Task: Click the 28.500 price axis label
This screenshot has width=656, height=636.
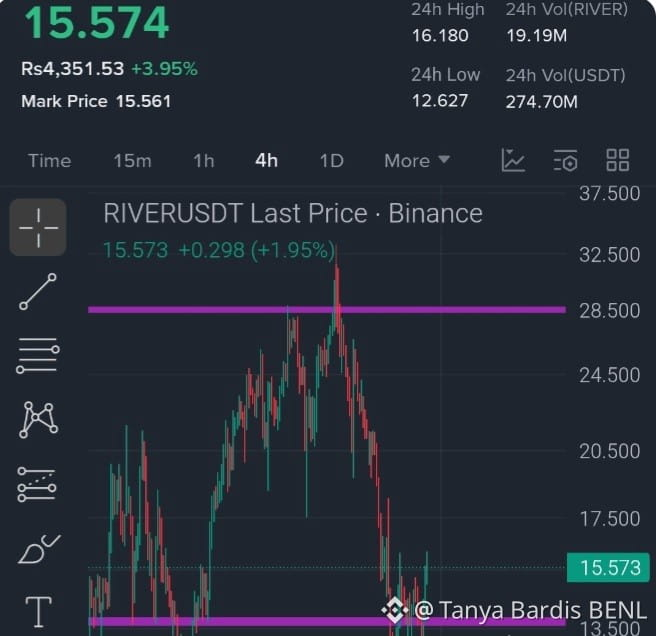Action: click(609, 310)
